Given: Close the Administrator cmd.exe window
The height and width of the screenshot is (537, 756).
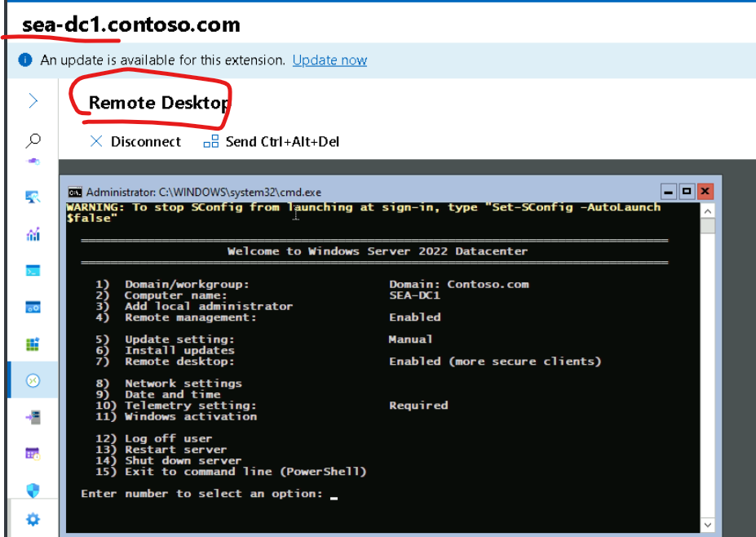Looking at the screenshot, I should tap(705, 192).
